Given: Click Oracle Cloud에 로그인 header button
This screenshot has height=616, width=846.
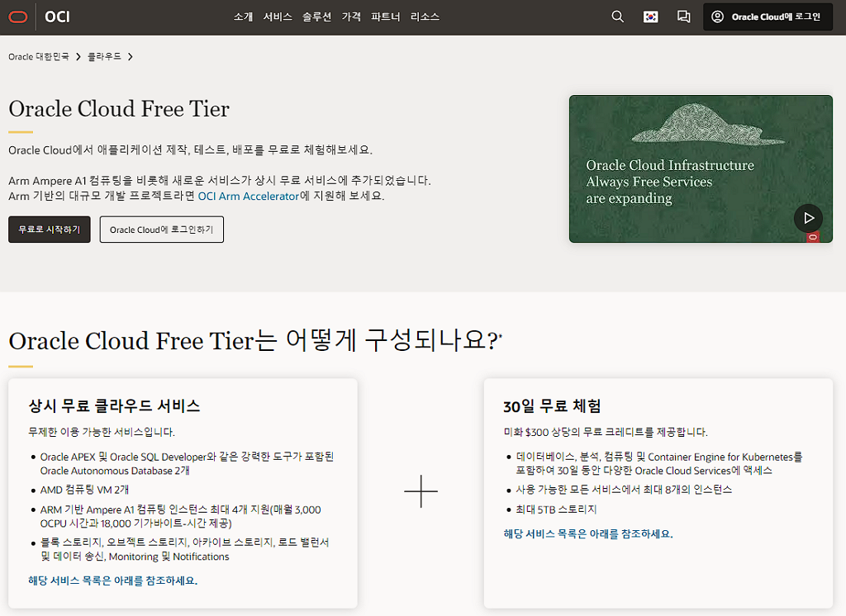Looking at the screenshot, I should [768, 17].
